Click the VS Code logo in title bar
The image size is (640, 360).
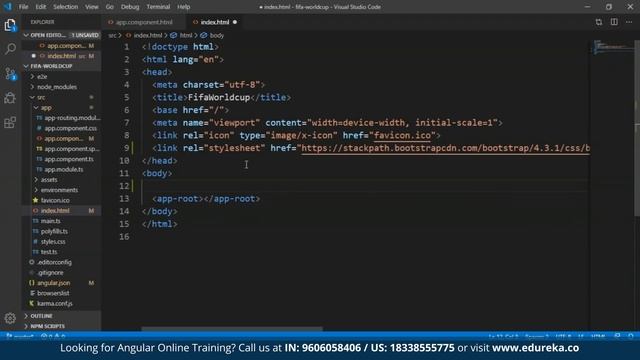pyautogui.click(x=8, y=7)
